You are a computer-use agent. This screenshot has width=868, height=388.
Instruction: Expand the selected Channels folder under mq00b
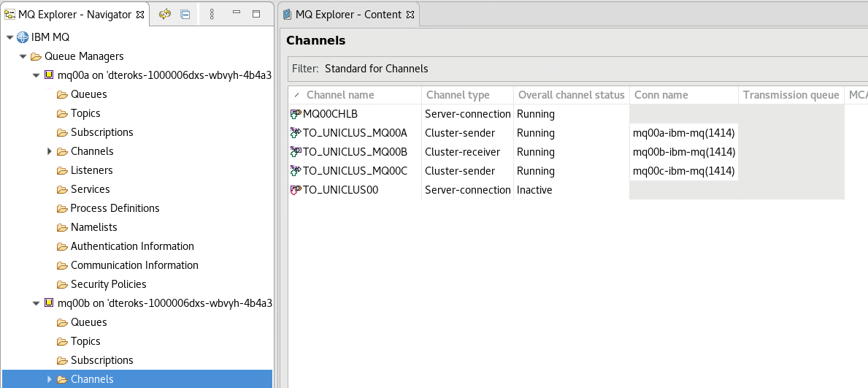tap(50, 379)
